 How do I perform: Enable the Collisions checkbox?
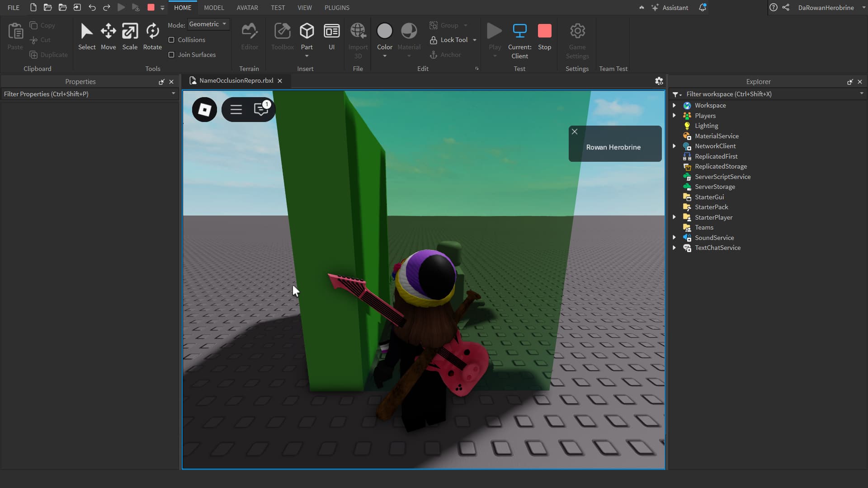pos(171,40)
